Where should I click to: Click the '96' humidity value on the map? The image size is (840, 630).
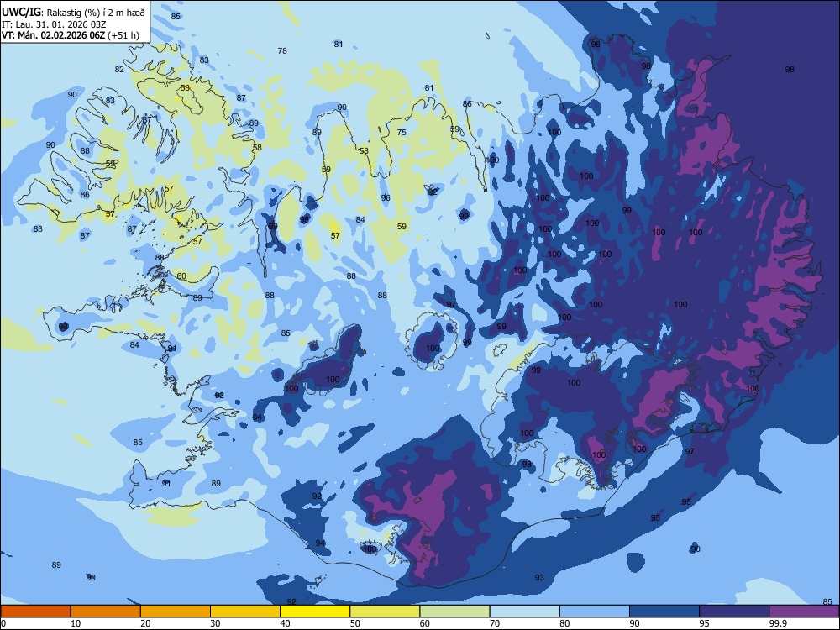[386, 197]
